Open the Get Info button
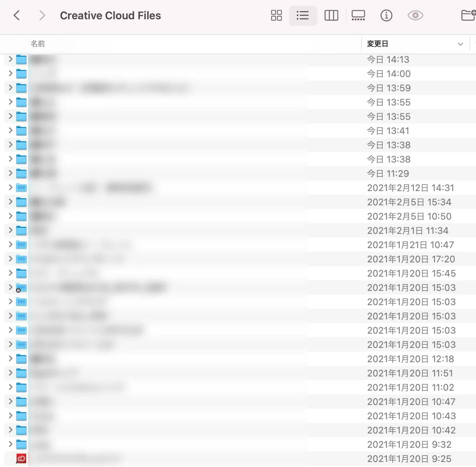This screenshot has width=476, height=467. point(387,15)
